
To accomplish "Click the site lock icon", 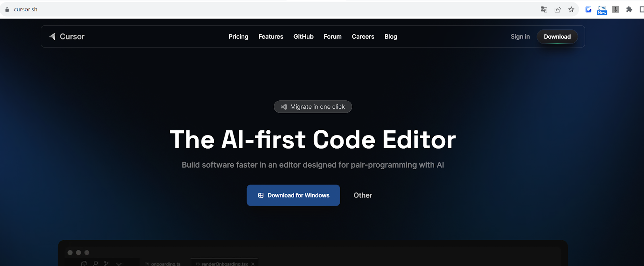I will [x=7, y=9].
